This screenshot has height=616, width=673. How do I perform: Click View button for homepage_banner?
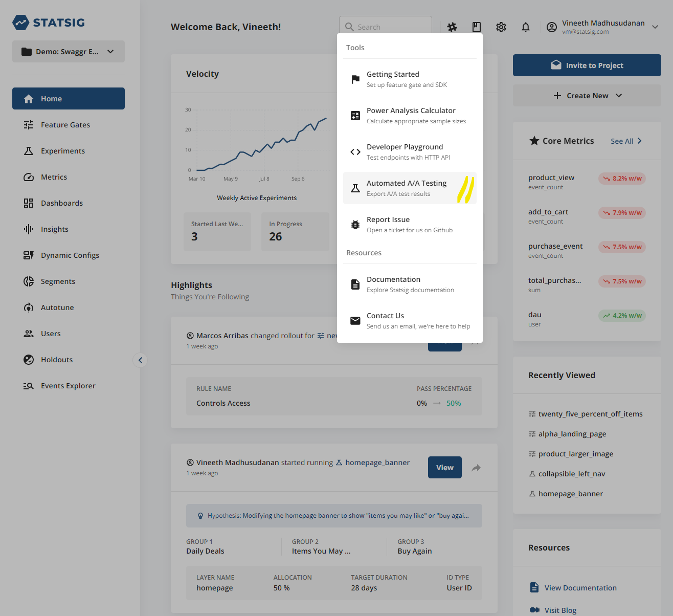(x=445, y=468)
